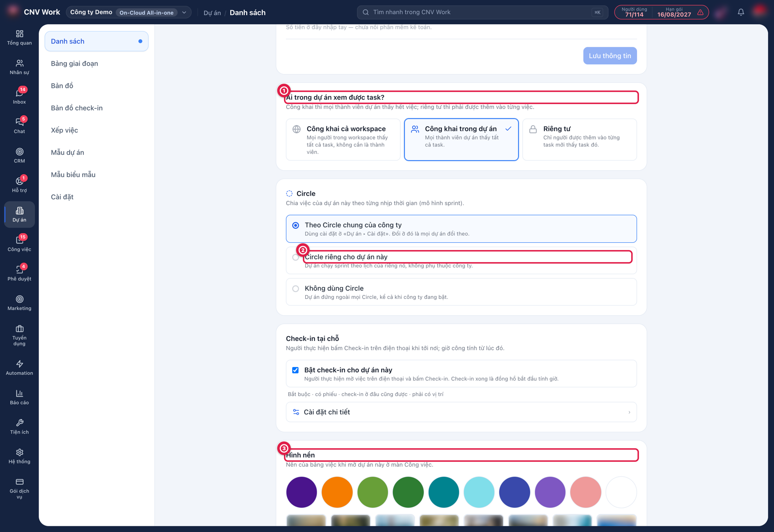
Task: Open the Tuyển dụng recruiting icon
Action: pos(19,335)
